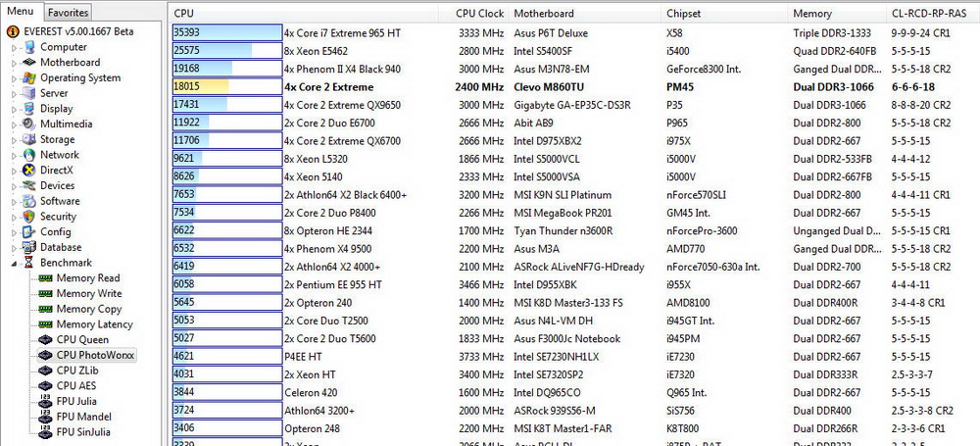980x446 pixels.
Task: Click the Memory Write RAM icon
Action: tap(45, 293)
